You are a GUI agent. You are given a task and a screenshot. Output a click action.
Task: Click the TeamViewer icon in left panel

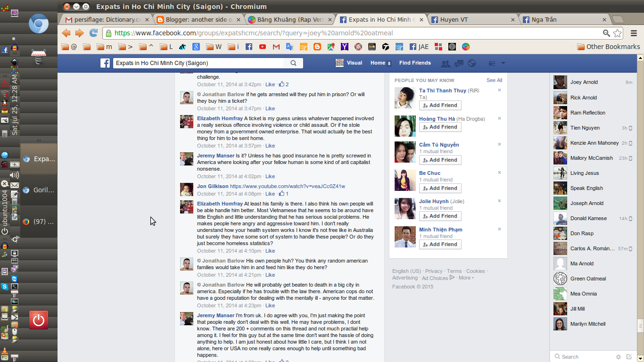tap(15, 279)
